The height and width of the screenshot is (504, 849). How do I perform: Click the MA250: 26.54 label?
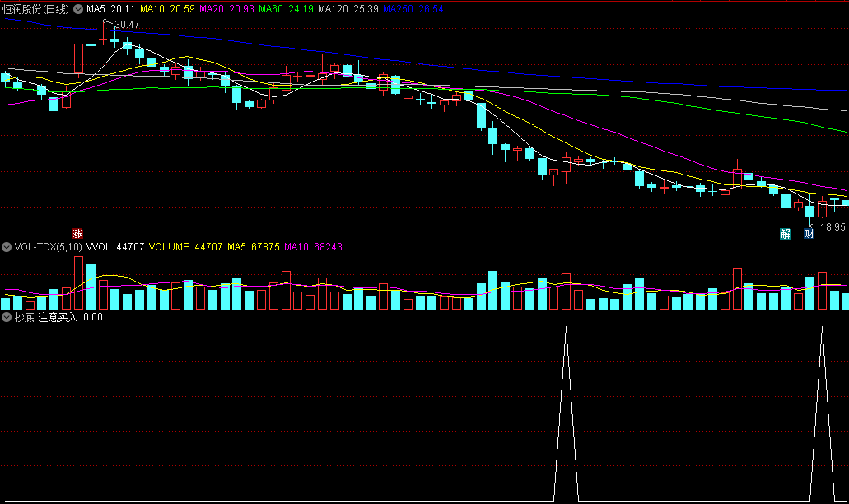[x=413, y=9]
